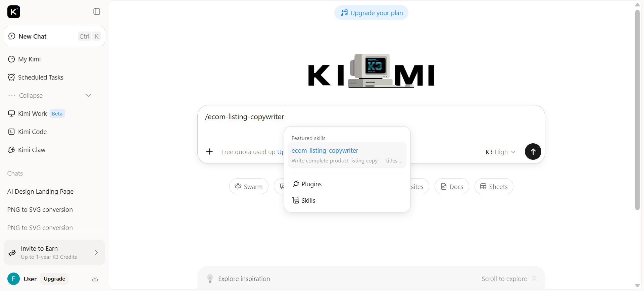Image resolution: width=644 pixels, height=291 pixels.
Task: Click the Scheduled Tasks clock icon
Action: (x=11, y=77)
